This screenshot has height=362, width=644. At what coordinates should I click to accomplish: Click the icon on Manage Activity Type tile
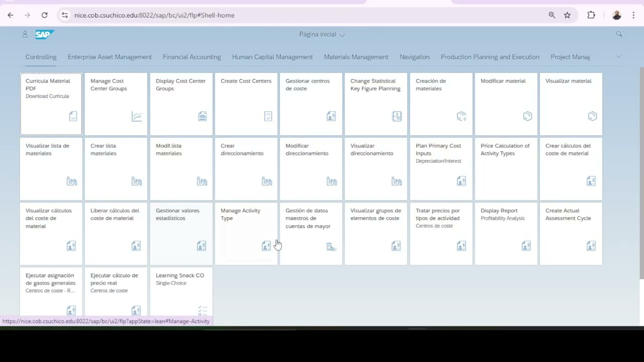pyautogui.click(x=267, y=246)
